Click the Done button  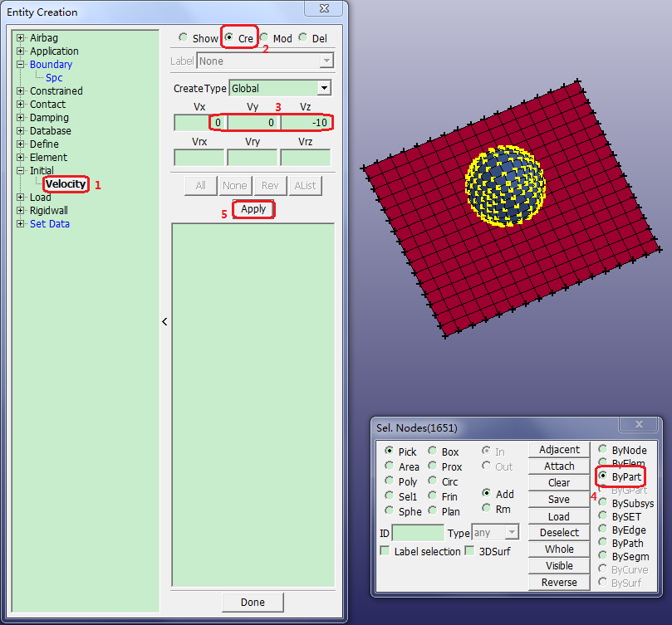click(253, 603)
